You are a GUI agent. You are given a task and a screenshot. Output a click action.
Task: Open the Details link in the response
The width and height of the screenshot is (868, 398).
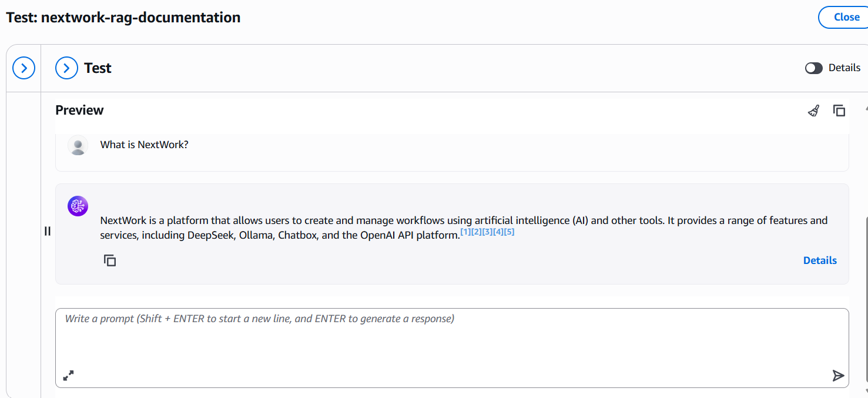[820, 260]
